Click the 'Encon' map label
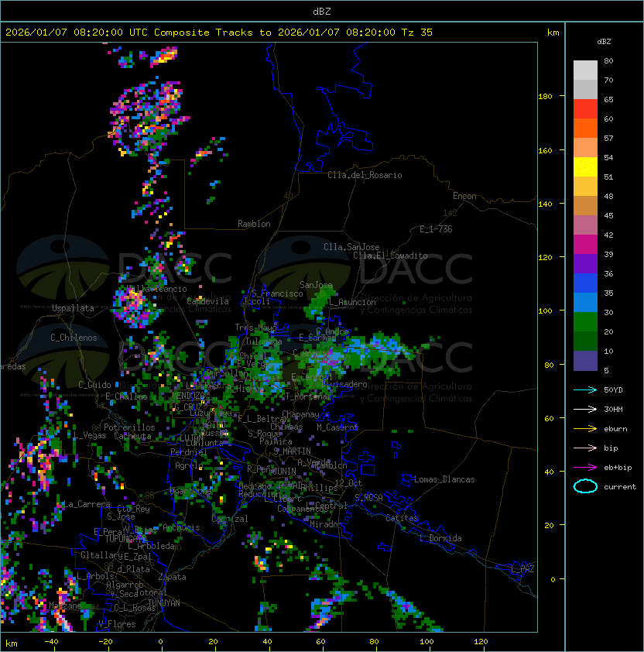 coord(464,196)
